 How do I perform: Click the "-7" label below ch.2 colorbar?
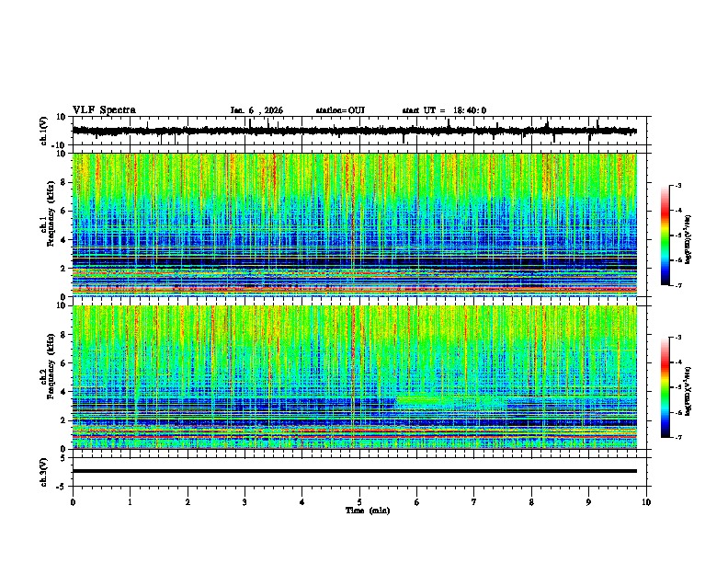(x=678, y=437)
